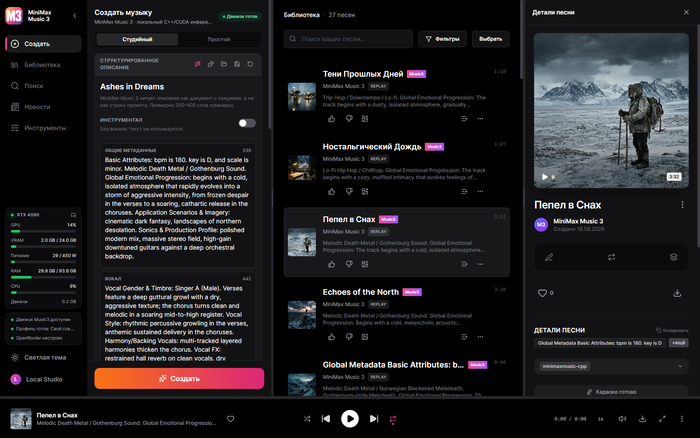Screen dimensions: 700x438
Task: Click the paste icon in the description header
Action: pos(211,64)
